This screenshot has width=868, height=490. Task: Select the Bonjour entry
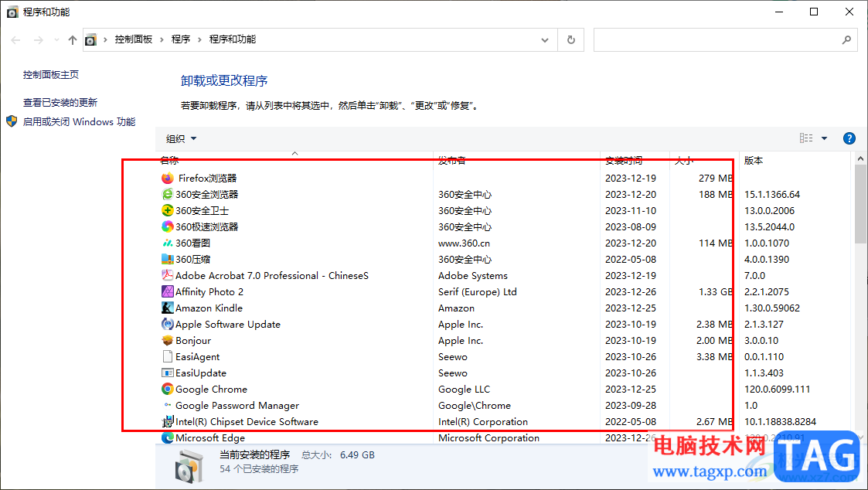point(193,341)
